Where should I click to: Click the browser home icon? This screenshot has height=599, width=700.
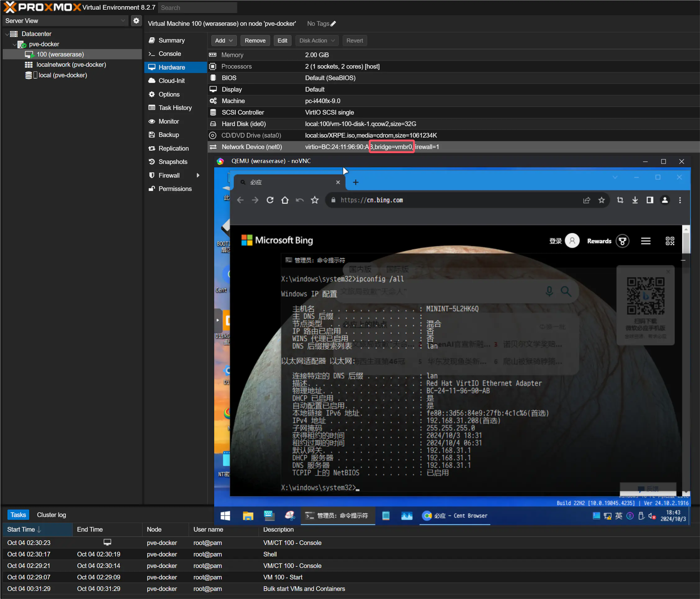(x=285, y=200)
